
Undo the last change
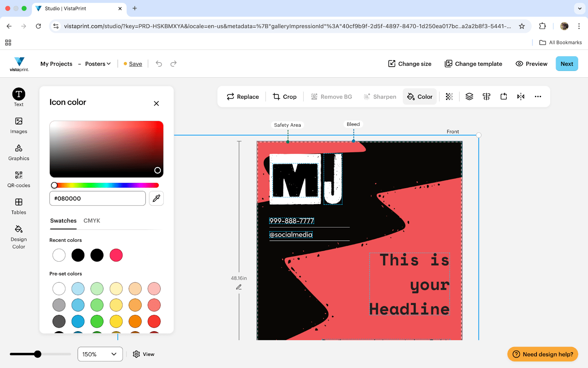click(159, 64)
